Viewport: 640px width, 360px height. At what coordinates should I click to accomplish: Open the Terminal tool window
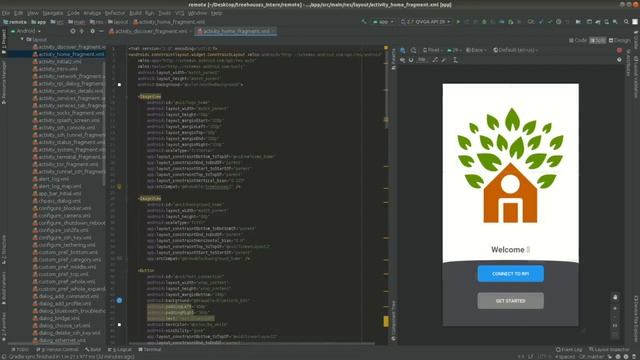point(150,350)
